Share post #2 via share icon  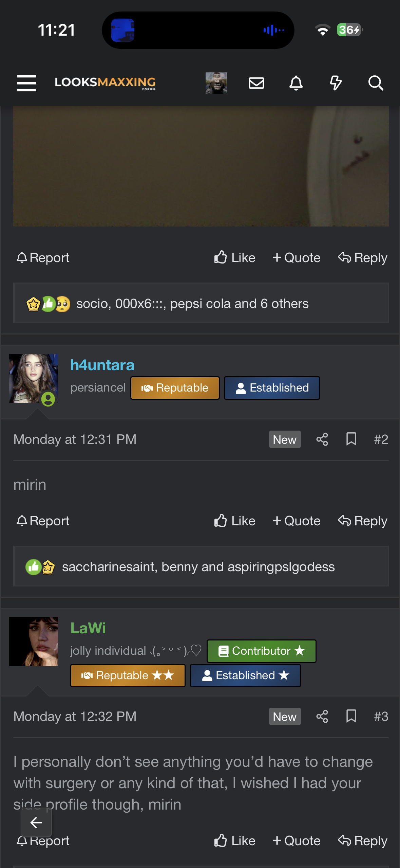pyautogui.click(x=322, y=439)
